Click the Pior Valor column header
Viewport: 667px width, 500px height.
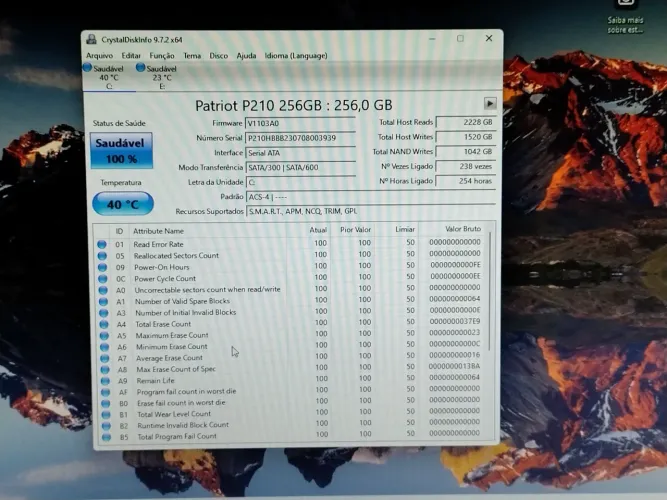355,230
